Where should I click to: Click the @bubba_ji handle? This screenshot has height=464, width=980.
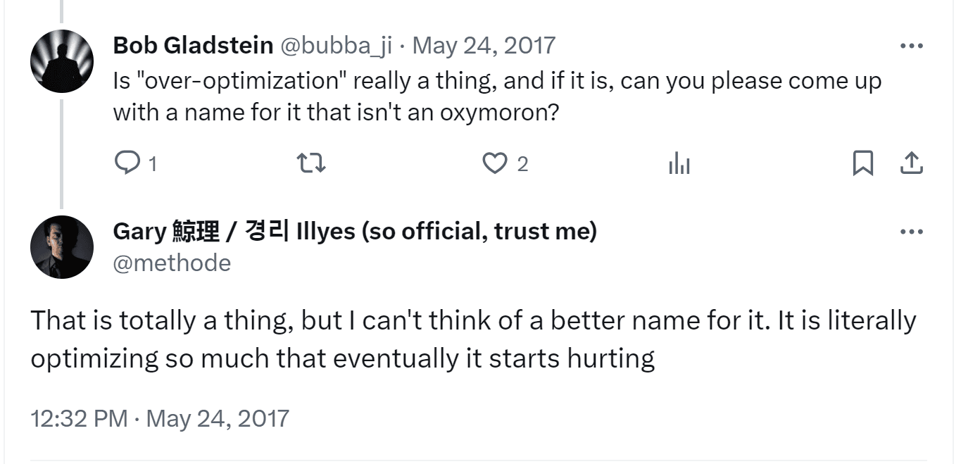pyautogui.click(x=337, y=46)
